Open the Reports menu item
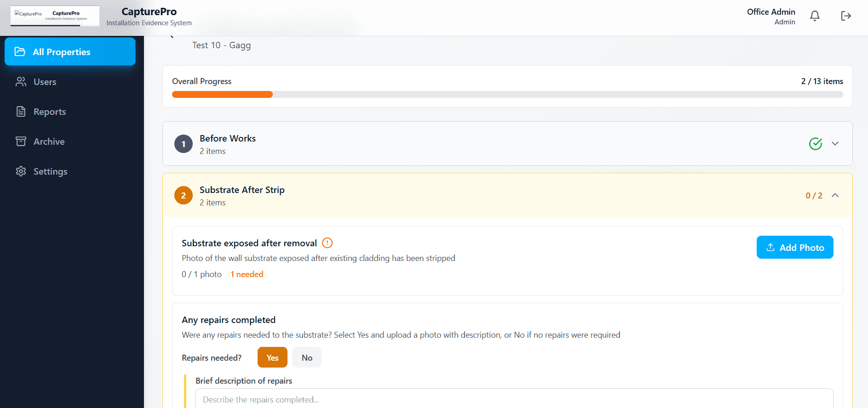 [50, 112]
